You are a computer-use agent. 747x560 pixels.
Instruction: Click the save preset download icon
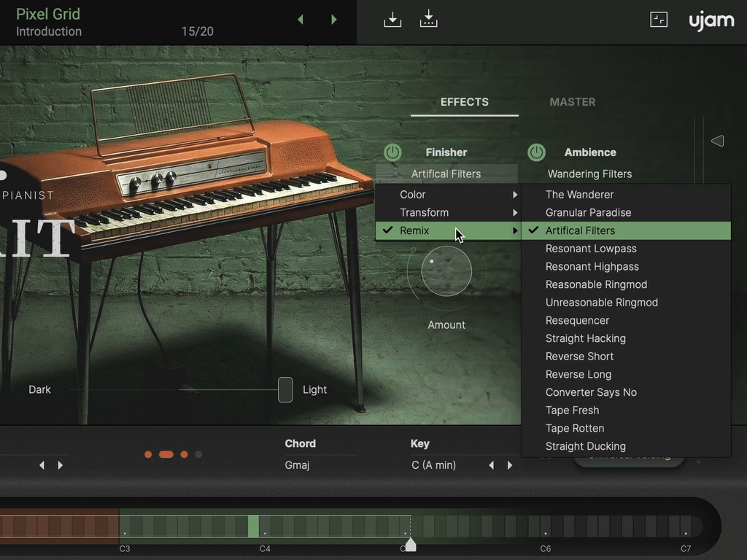pyautogui.click(x=392, y=20)
